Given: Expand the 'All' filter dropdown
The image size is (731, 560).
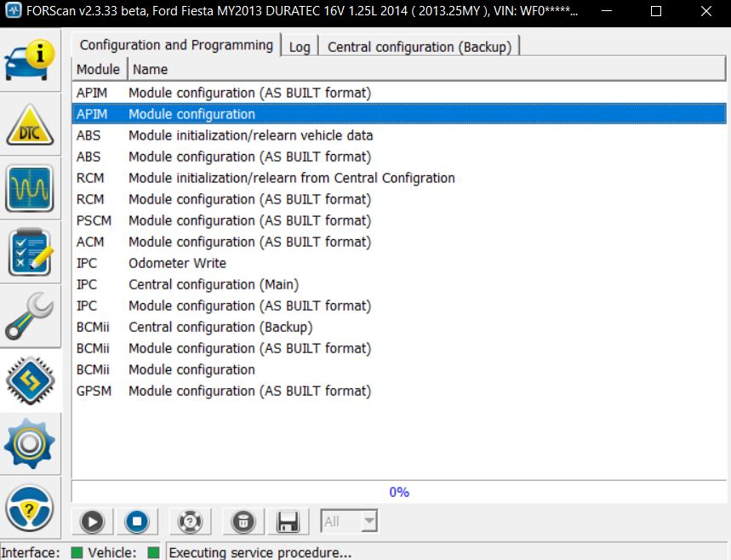Looking at the screenshot, I should point(368,522).
